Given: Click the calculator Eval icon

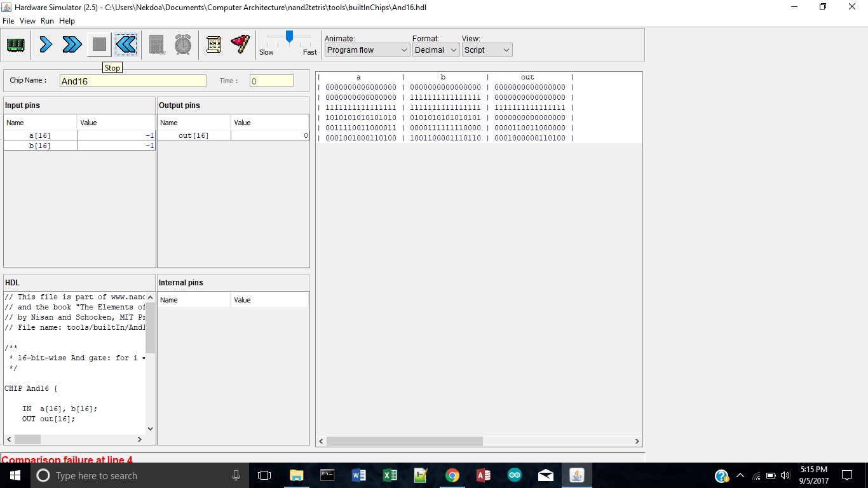Looking at the screenshot, I should [x=157, y=44].
